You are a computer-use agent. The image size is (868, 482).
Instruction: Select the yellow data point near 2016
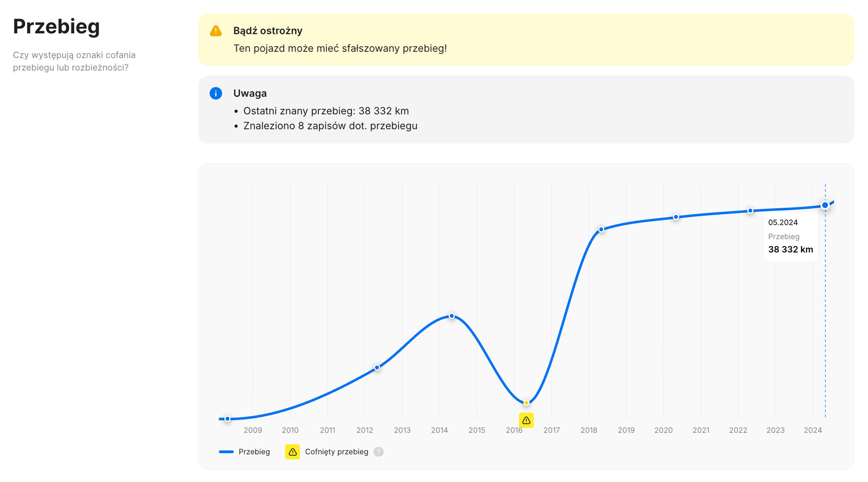[526, 402]
